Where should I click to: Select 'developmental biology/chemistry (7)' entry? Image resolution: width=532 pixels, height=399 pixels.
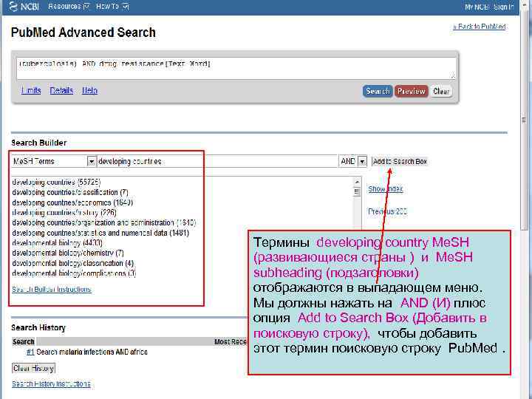[x=68, y=253]
